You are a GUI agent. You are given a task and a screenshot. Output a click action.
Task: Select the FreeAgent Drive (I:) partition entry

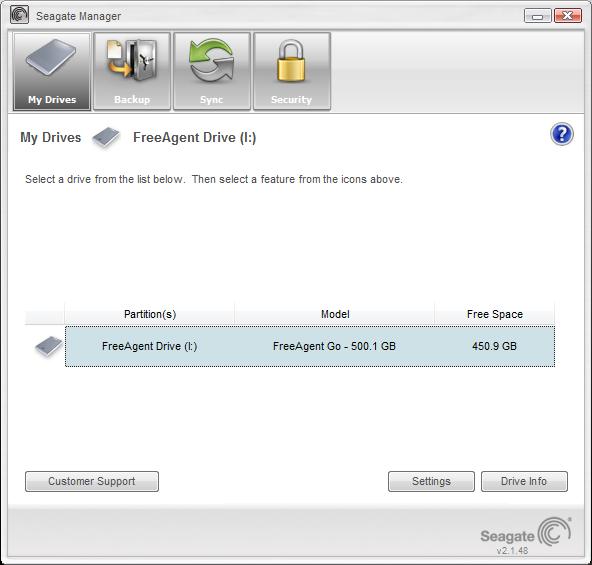150,346
